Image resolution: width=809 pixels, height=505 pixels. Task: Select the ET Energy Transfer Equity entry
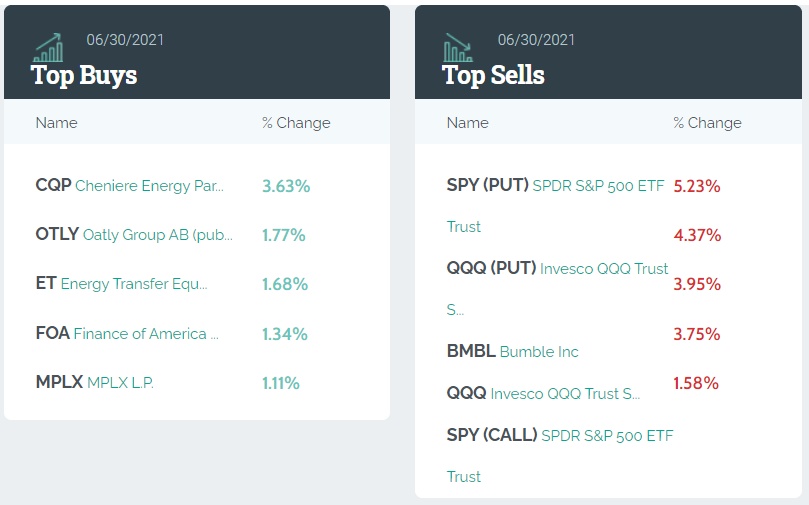(x=122, y=284)
